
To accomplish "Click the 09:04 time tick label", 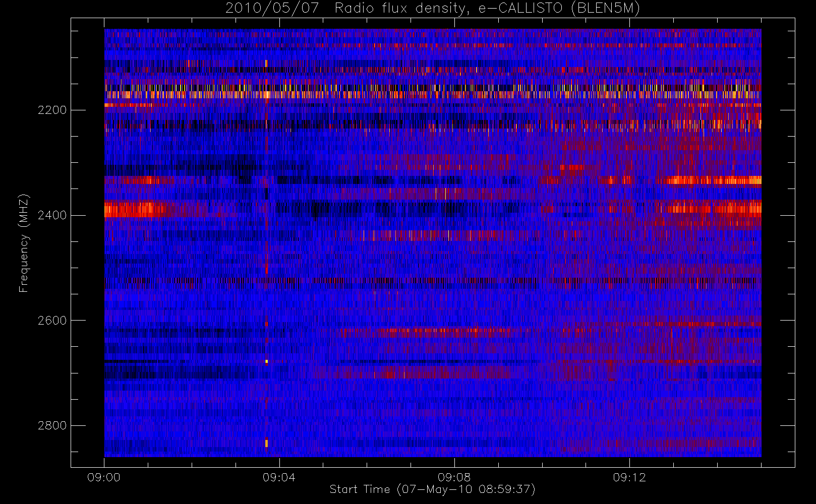I will 279,477.
